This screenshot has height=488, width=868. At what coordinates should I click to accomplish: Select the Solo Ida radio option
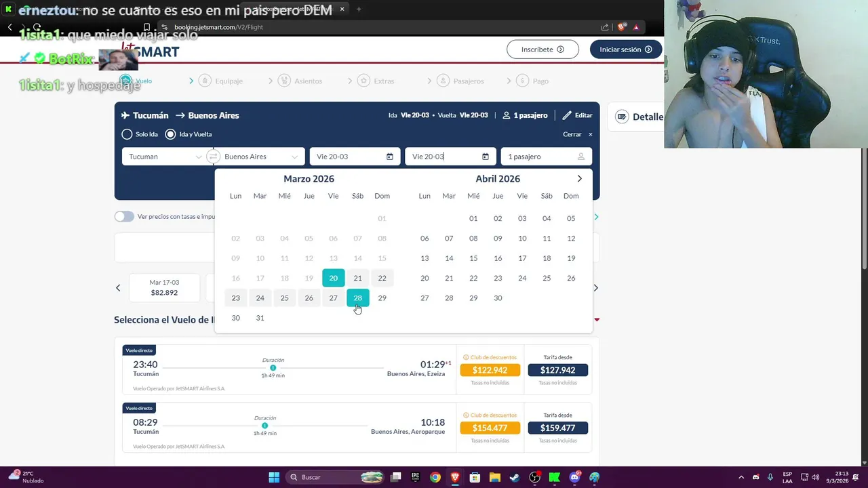point(140,134)
